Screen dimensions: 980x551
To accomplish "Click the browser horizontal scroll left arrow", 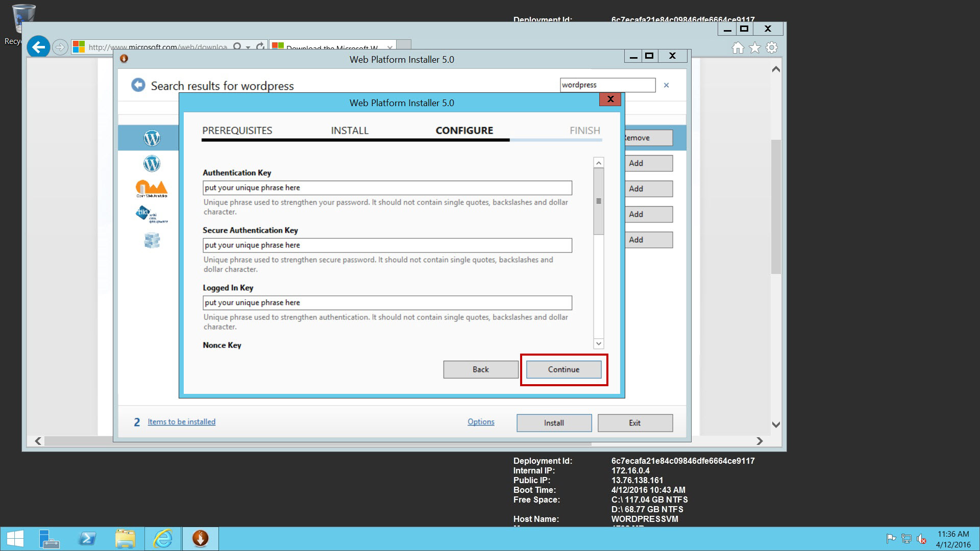I will (38, 441).
